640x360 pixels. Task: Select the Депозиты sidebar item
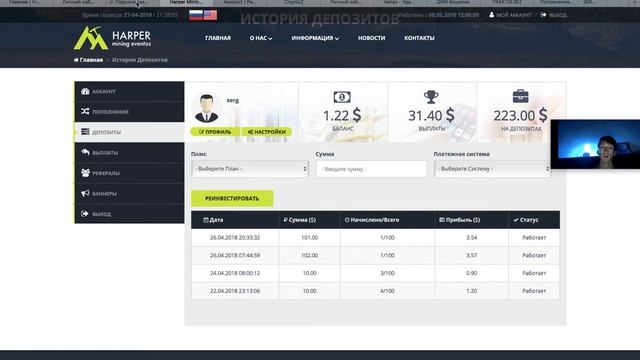129,132
